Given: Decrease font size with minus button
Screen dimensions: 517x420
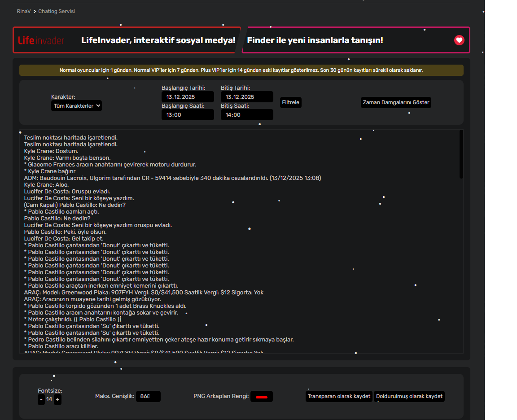Looking at the screenshot, I should [x=41, y=399].
